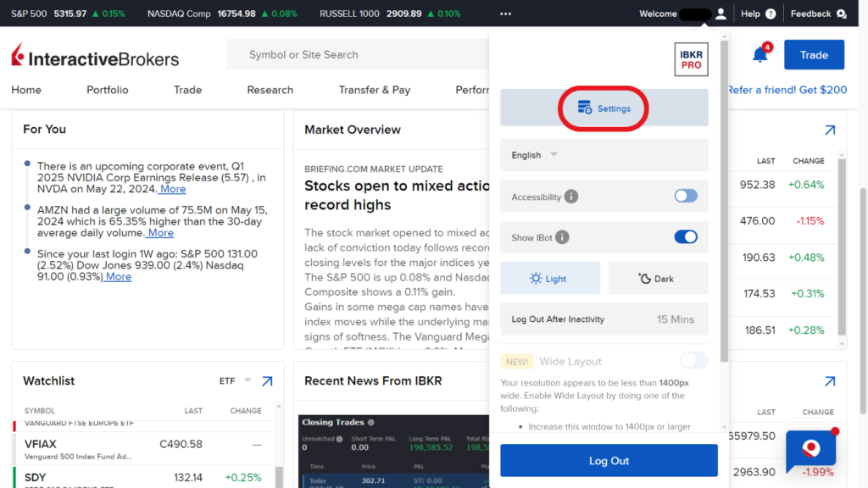Enable the Wide Layout toggle
Image resolution: width=868 pixels, height=488 pixels.
693,360
